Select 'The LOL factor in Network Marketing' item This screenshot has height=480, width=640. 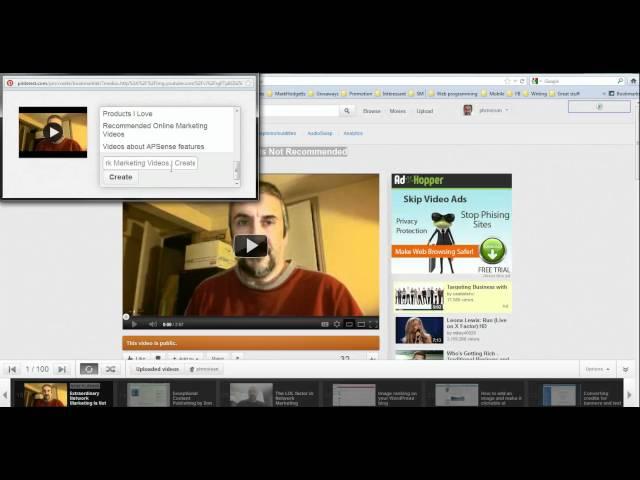[270, 395]
